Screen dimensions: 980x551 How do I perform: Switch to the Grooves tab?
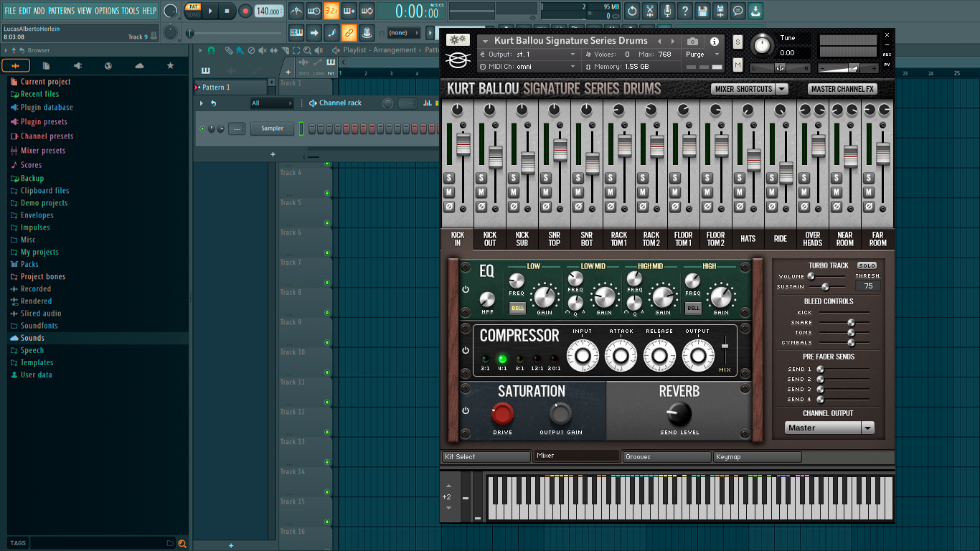coord(666,456)
